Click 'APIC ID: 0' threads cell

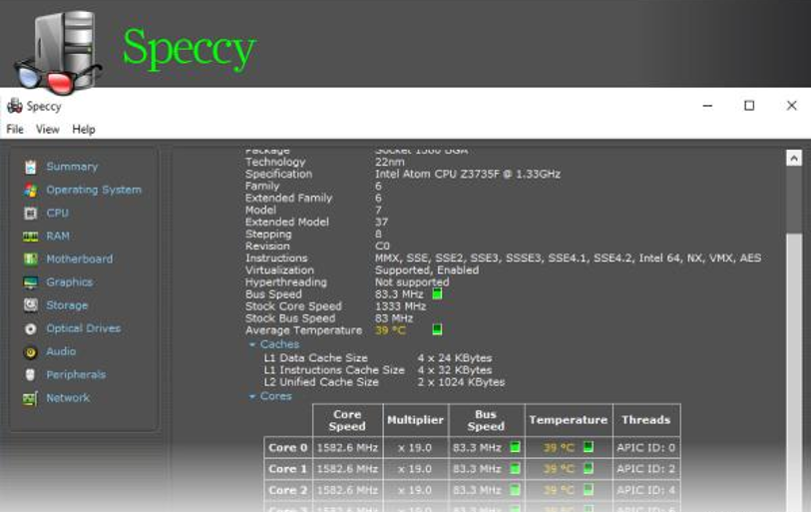click(645, 448)
